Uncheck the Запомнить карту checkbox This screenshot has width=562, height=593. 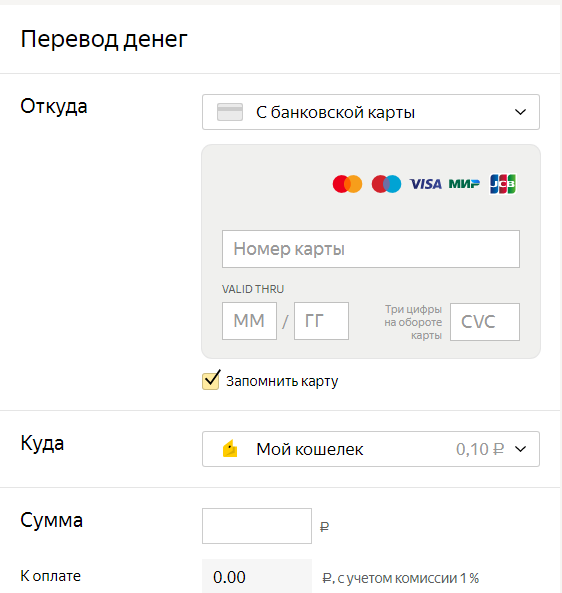[211, 380]
